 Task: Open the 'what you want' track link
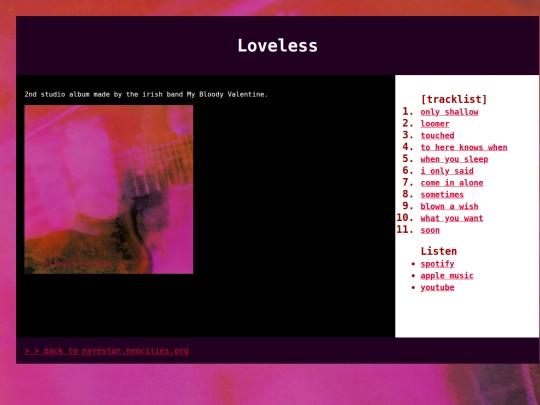[x=451, y=218]
